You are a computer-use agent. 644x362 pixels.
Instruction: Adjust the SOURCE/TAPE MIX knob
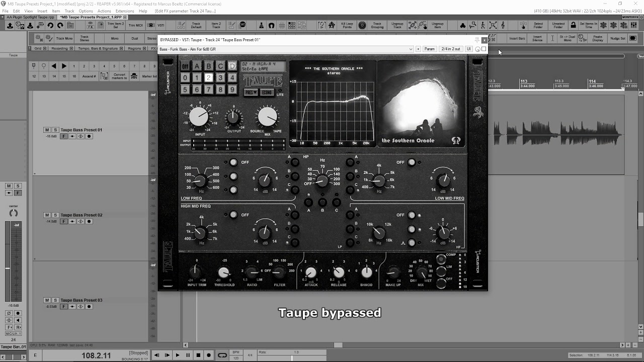(267, 117)
